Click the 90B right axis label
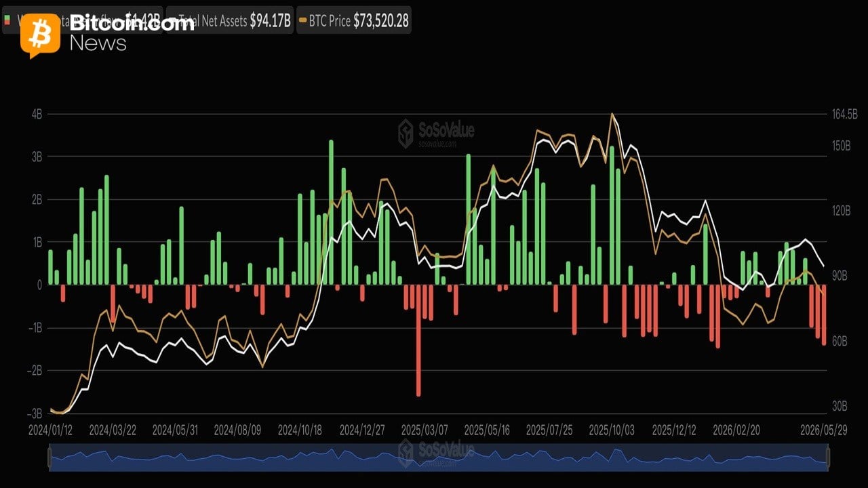 click(x=840, y=276)
